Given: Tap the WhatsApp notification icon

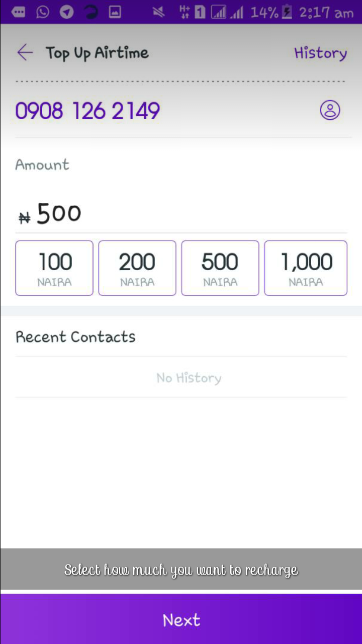Looking at the screenshot, I should coord(43,12).
